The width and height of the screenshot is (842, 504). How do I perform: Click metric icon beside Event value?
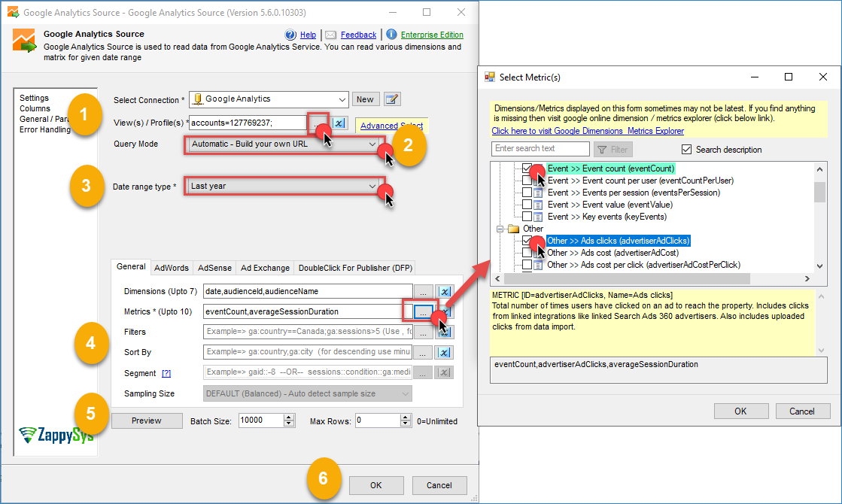click(x=538, y=205)
